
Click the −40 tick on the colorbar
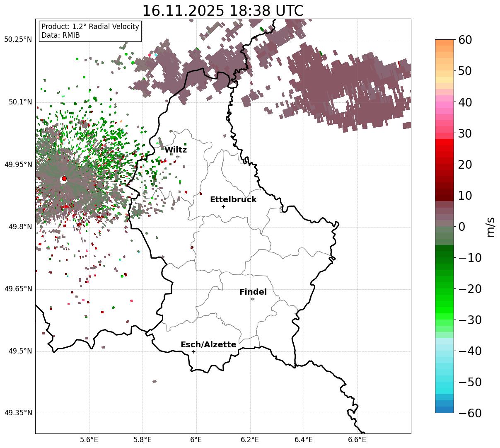(x=470, y=351)
